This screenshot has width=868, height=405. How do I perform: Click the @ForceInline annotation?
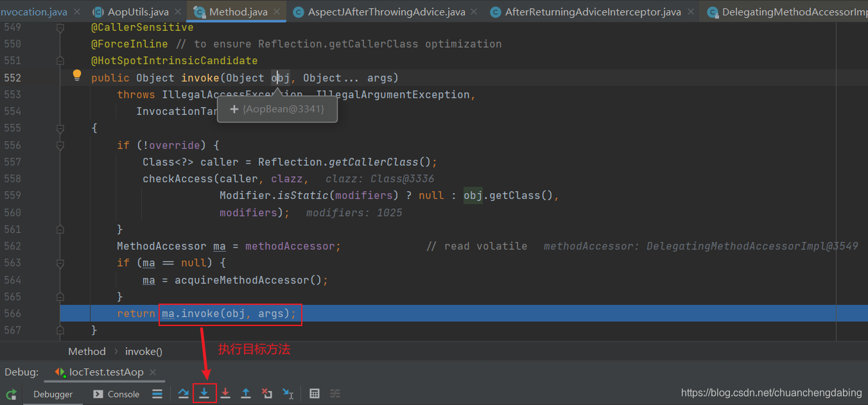pyautogui.click(x=129, y=44)
